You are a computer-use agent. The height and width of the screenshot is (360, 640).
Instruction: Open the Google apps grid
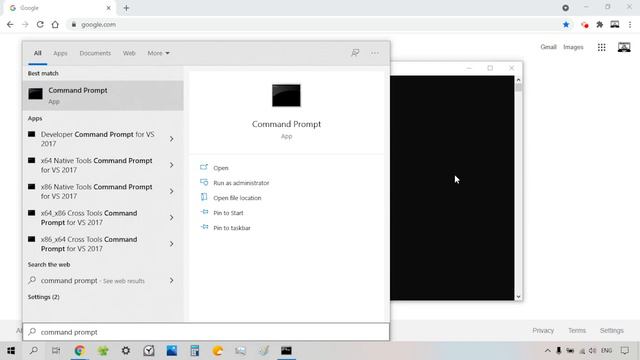point(602,47)
